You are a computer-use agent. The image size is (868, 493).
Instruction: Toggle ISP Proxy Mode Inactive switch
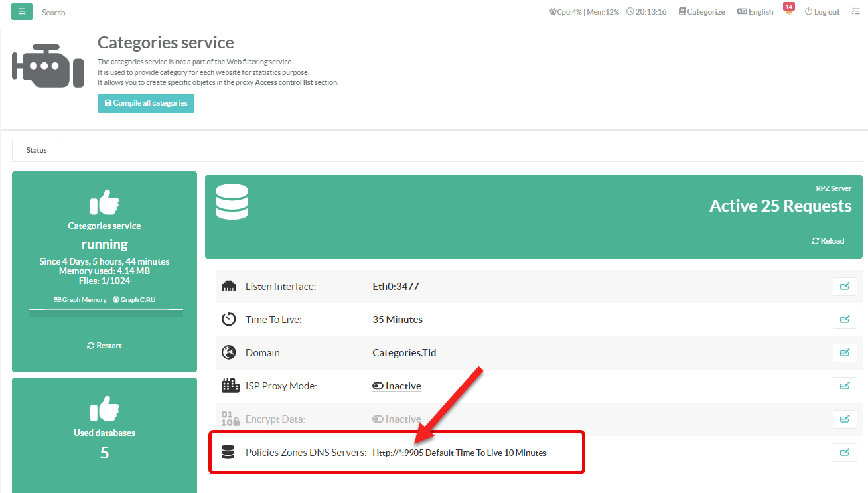[397, 386]
